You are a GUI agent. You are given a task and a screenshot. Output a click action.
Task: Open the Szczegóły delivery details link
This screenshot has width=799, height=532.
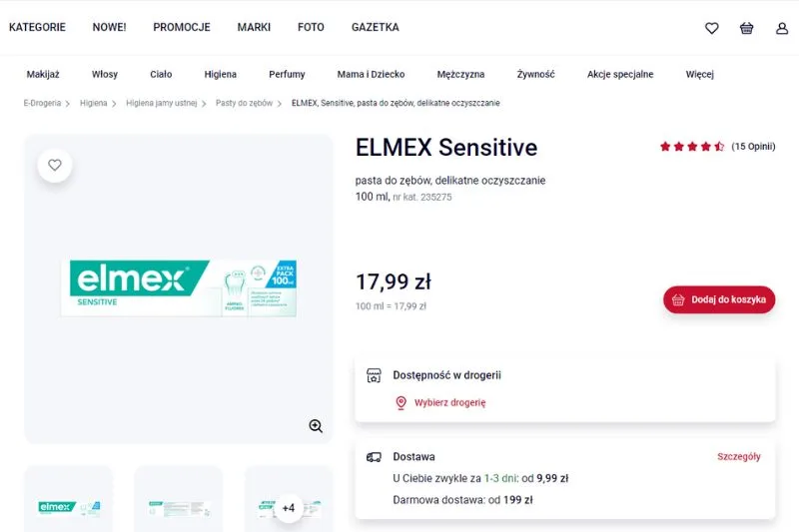pos(738,457)
